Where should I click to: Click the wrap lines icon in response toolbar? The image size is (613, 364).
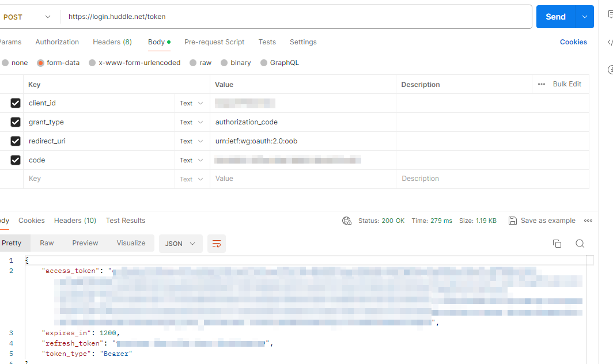tap(217, 244)
